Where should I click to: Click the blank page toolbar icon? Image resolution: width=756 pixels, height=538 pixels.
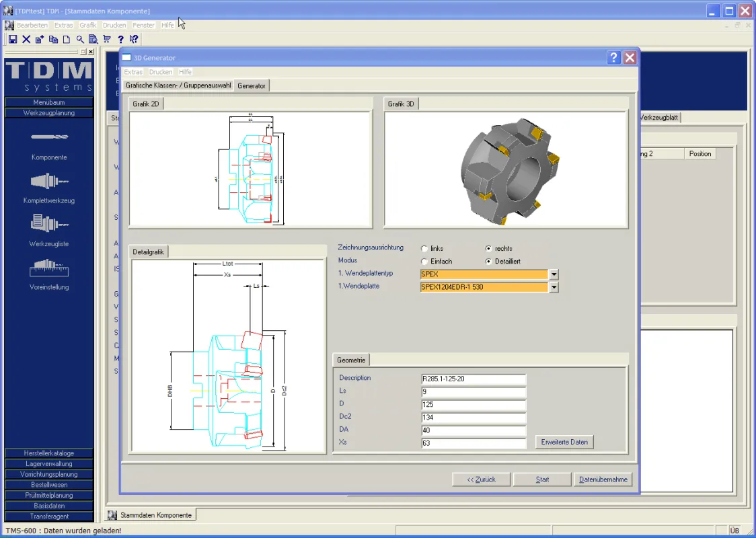click(x=67, y=40)
